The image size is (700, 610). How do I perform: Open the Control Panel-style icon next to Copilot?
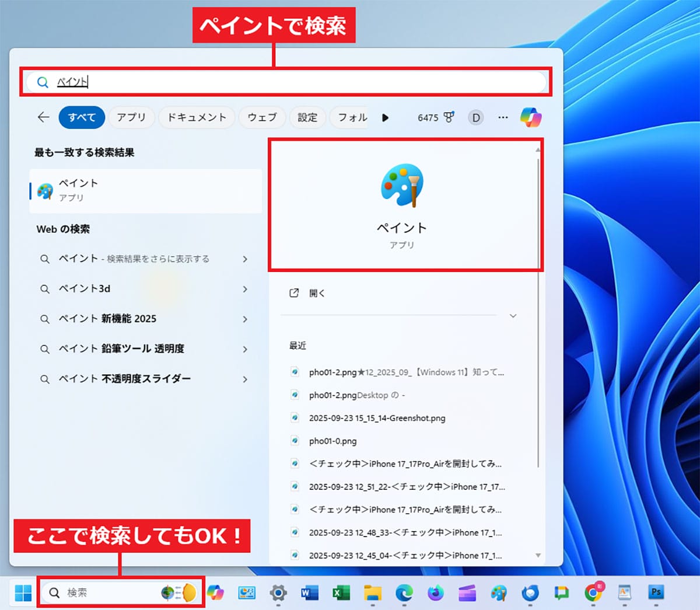click(x=247, y=593)
